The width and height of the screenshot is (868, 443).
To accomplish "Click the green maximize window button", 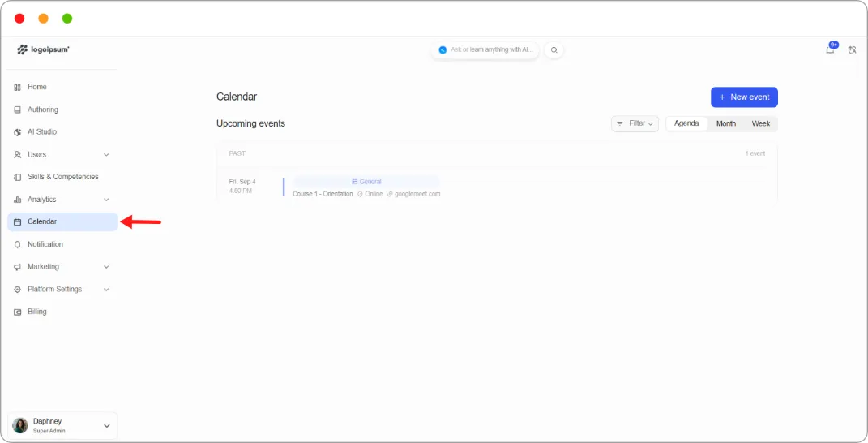I will pos(67,19).
